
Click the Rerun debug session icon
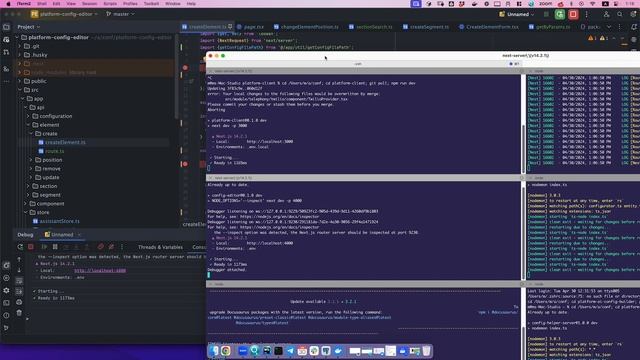20,247
